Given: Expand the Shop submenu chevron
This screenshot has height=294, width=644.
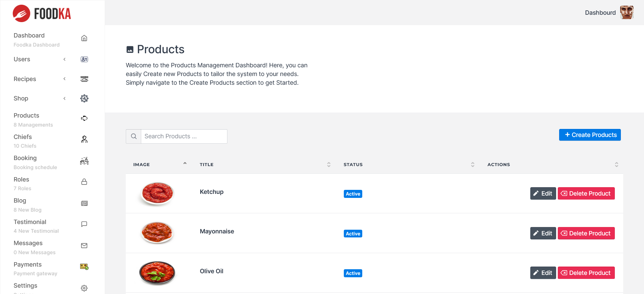Looking at the screenshot, I should coord(64,98).
